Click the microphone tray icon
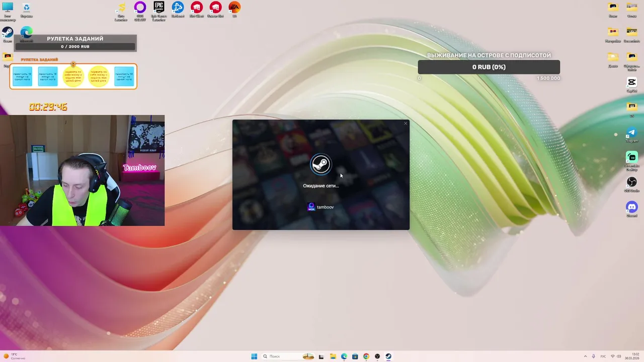This screenshot has width=644, height=362. tap(594, 356)
